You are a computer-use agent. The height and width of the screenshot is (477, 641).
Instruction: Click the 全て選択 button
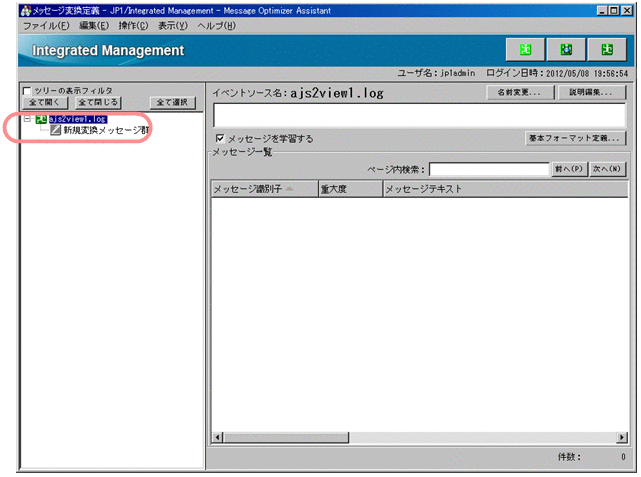click(x=172, y=102)
